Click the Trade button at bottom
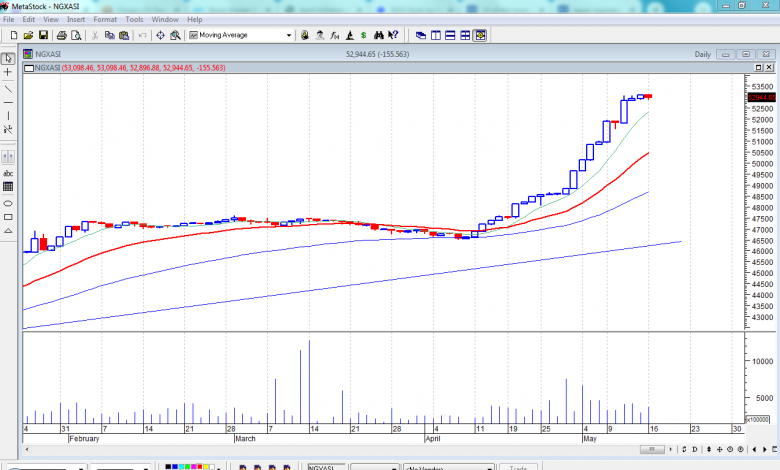The image size is (780, 470). (518, 466)
